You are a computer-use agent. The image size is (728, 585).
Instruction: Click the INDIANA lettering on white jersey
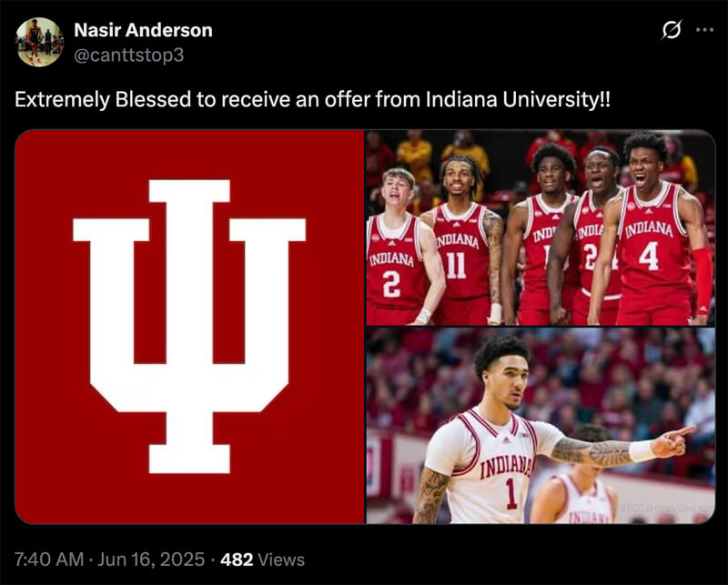506,466
